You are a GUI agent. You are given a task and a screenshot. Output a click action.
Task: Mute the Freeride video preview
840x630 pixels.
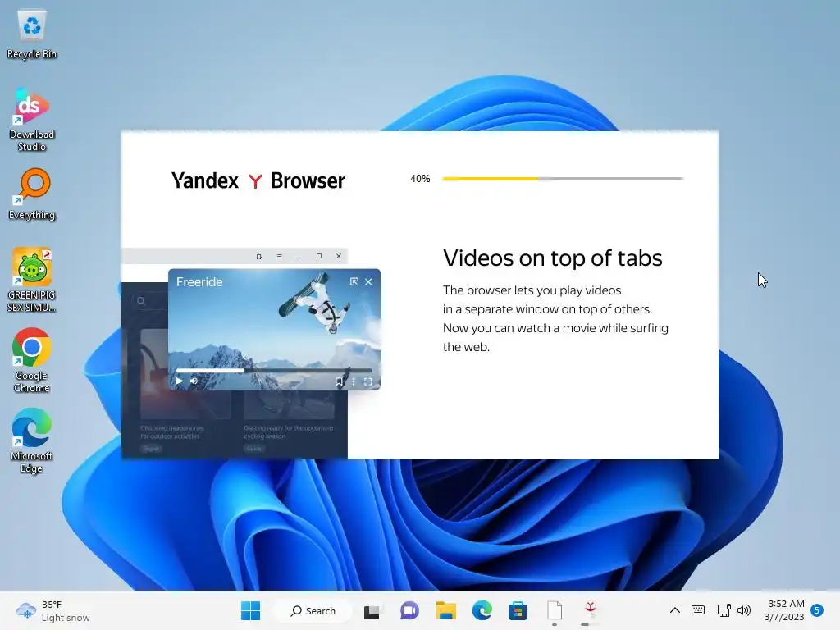click(x=194, y=381)
